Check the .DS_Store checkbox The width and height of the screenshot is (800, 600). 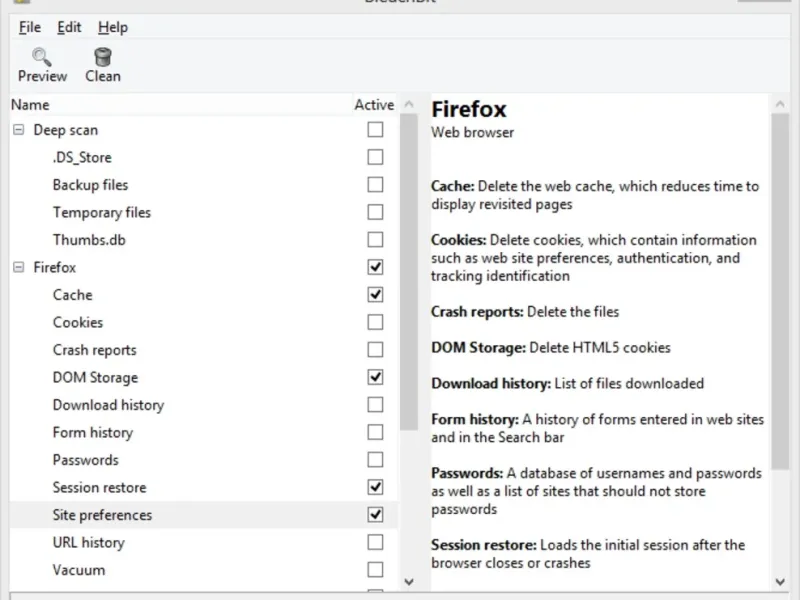pos(375,157)
